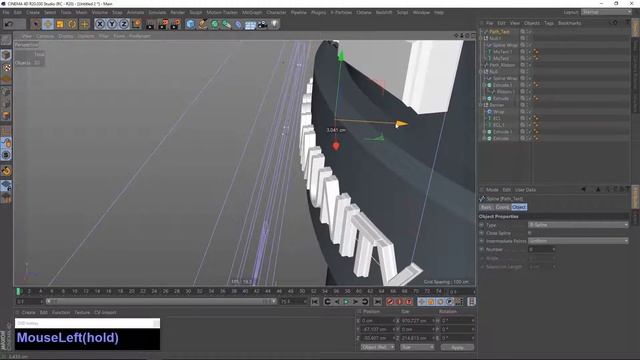This screenshot has height=360, width=640.
Task: Open the Layout dropdown
Action: pos(607,13)
